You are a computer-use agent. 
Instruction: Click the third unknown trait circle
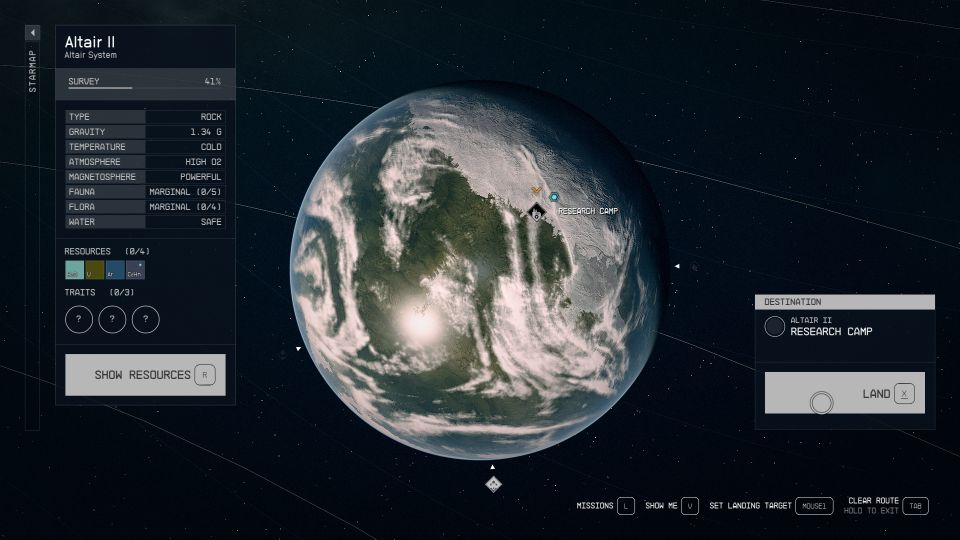click(x=146, y=319)
